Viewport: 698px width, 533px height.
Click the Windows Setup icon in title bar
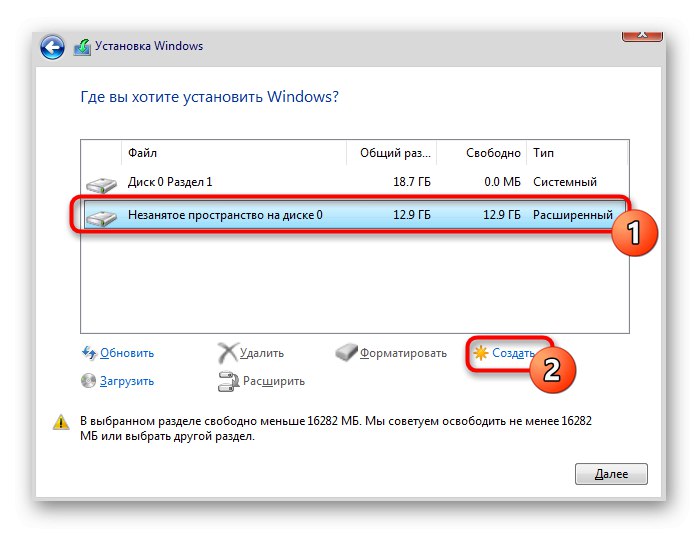(x=82, y=47)
